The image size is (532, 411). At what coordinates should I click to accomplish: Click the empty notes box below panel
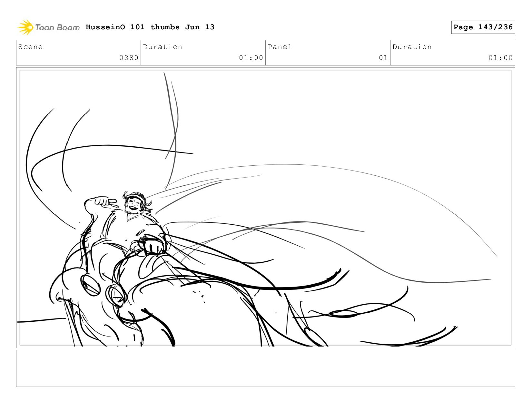pos(265,368)
